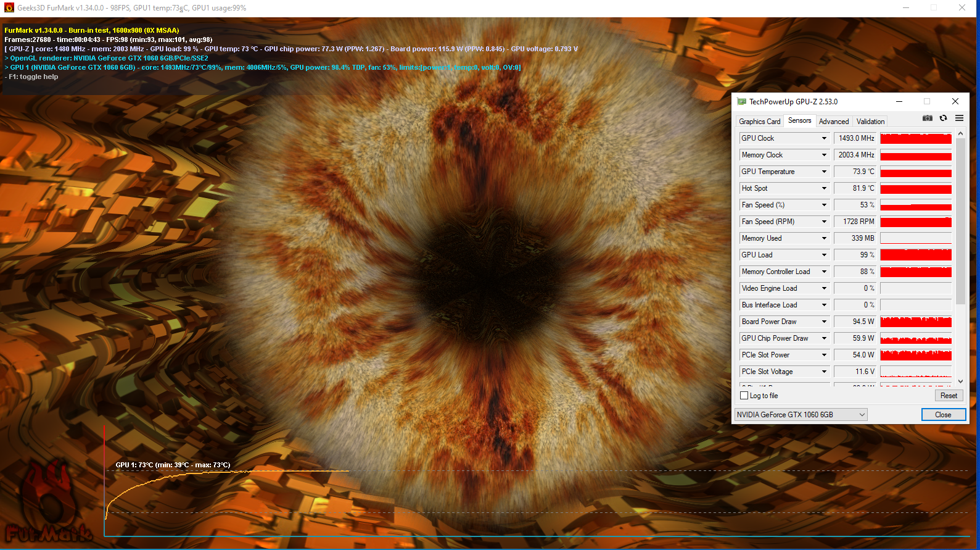Open the GPU Temperature sensor dropdown
Screen dimensions: 980x550
pyautogui.click(x=824, y=172)
